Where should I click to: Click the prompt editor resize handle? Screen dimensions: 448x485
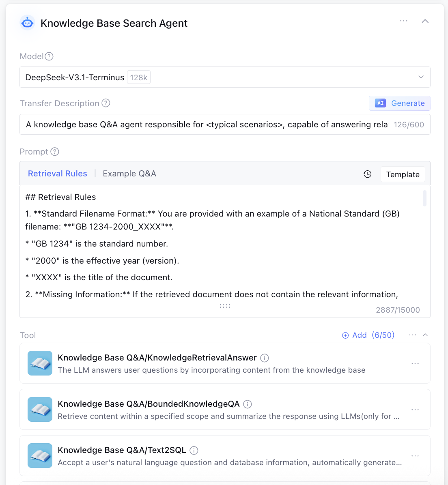tap(225, 306)
